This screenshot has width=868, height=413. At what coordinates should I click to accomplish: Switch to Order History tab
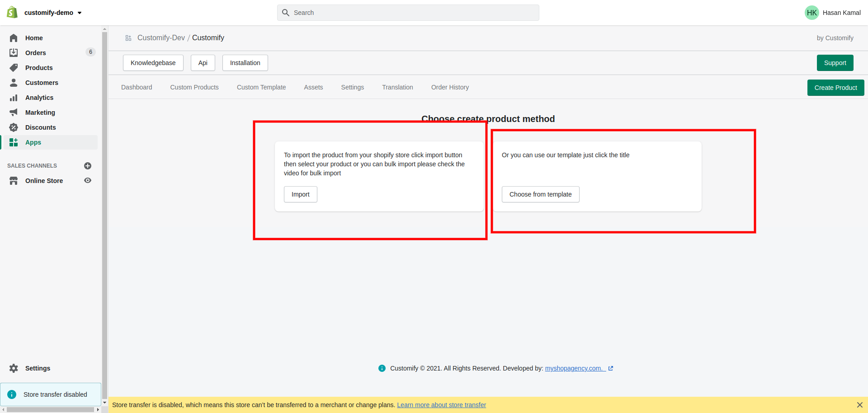(450, 87)
